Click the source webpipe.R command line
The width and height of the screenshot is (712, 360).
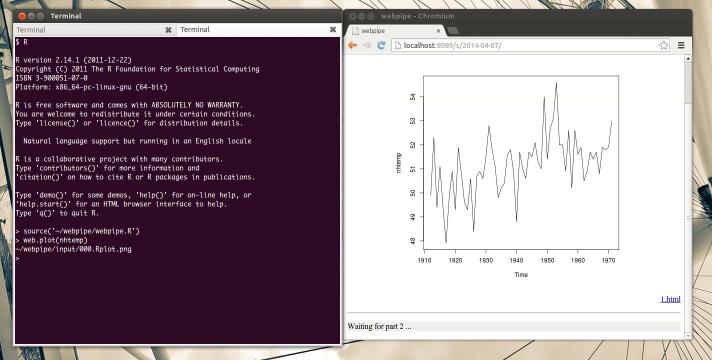click(x=78, y=231)
